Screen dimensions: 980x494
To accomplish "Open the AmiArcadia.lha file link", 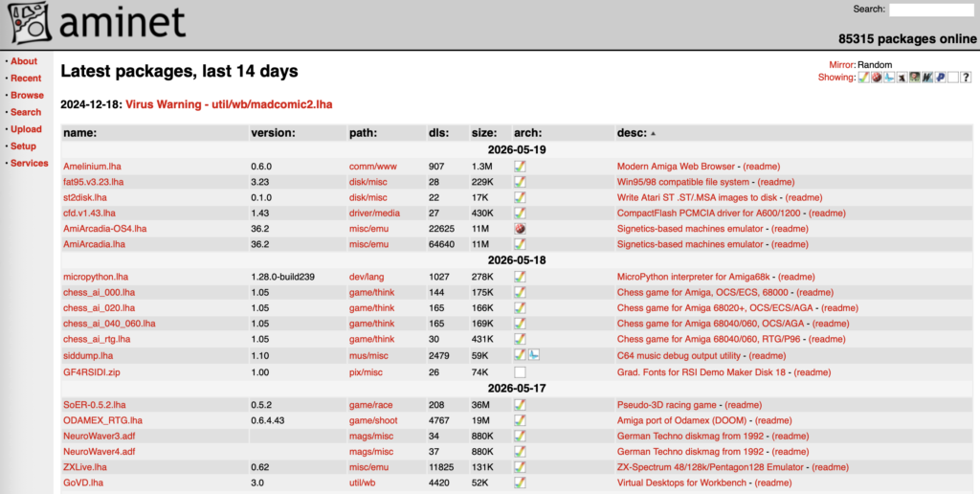I will [x=94, y=244].
